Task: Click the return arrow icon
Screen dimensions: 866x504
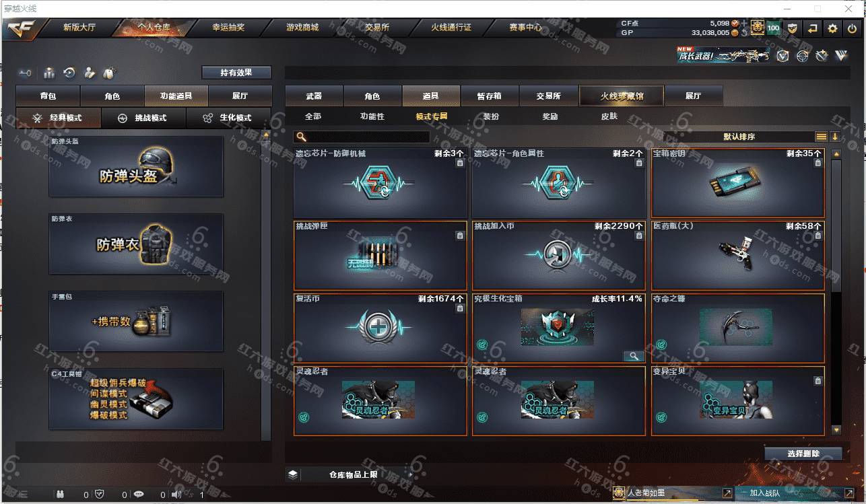Action: pos(813,28)
